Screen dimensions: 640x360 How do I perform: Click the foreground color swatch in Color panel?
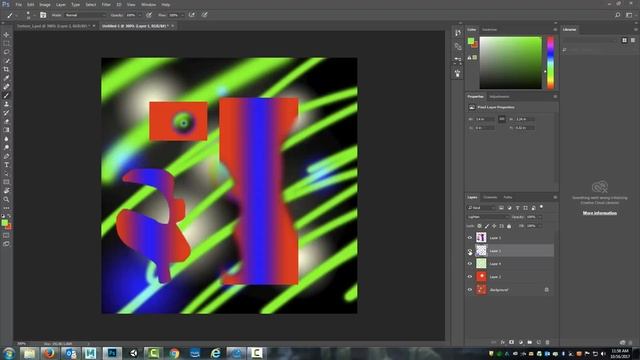[471, 41]
